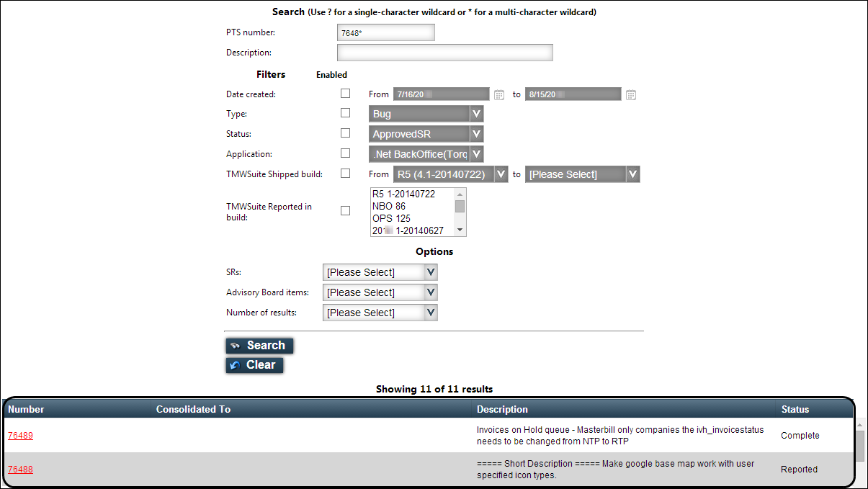Image resolution: width=868 pixels, height=489 pixels.
Task: Click the google base map description
Action: (616, 470)
